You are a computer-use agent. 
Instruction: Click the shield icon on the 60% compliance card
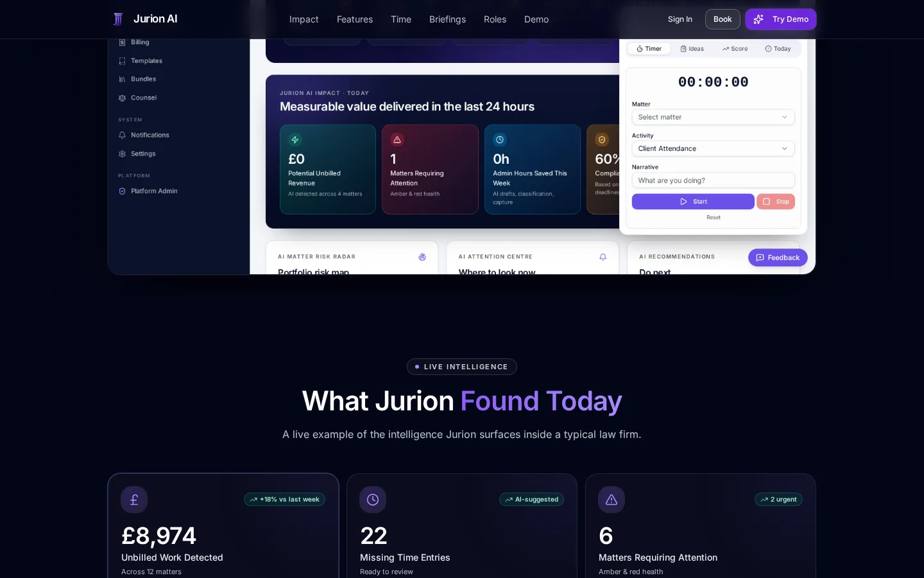click(x=602, y=139)
